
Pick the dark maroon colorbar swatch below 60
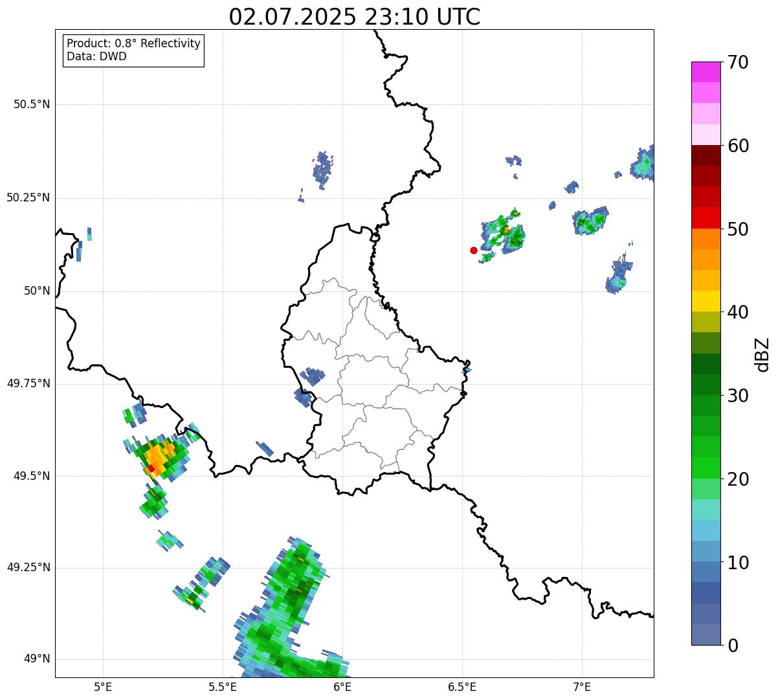[706, 155]
